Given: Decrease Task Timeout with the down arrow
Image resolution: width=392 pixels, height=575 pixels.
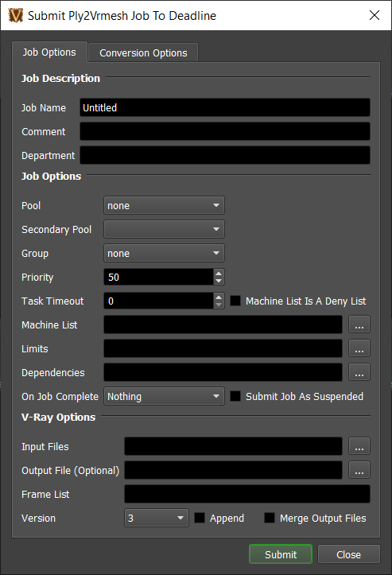Looking at the screenshot, I should pyautogui.click(x=219, y=305).
